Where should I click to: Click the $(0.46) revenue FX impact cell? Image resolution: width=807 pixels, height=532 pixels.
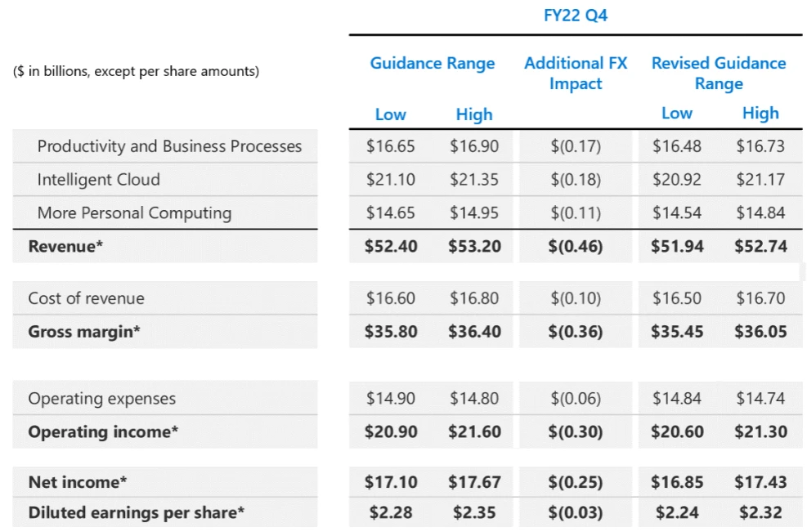point(576,246)
